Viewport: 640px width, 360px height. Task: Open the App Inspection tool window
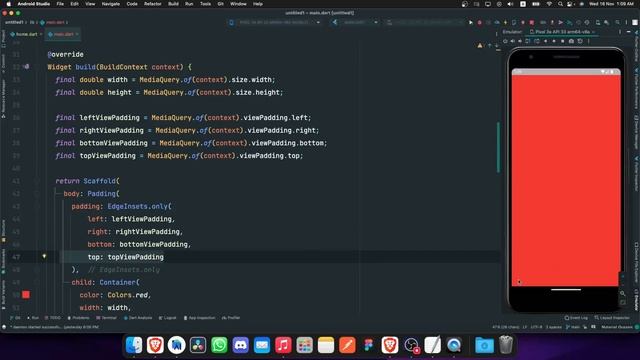[x=199, y=318]
